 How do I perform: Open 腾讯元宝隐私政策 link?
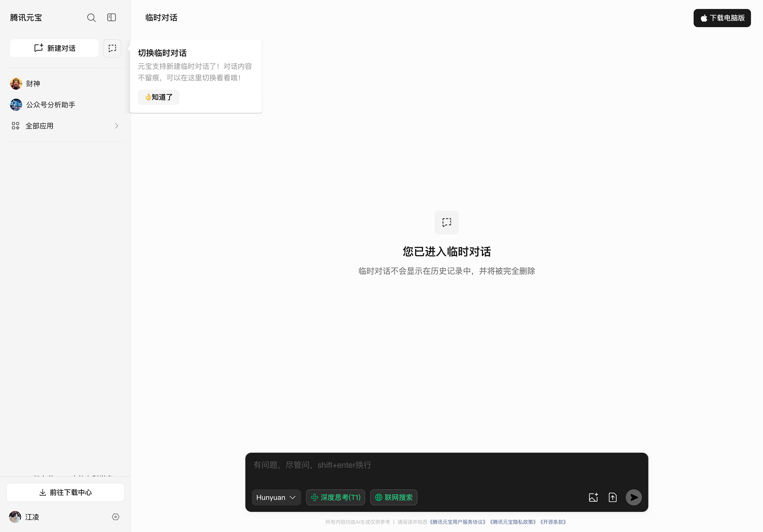click(513, 522)
